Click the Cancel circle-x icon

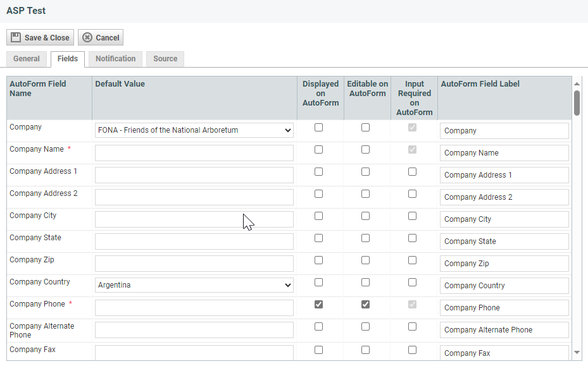coord(87,37)
